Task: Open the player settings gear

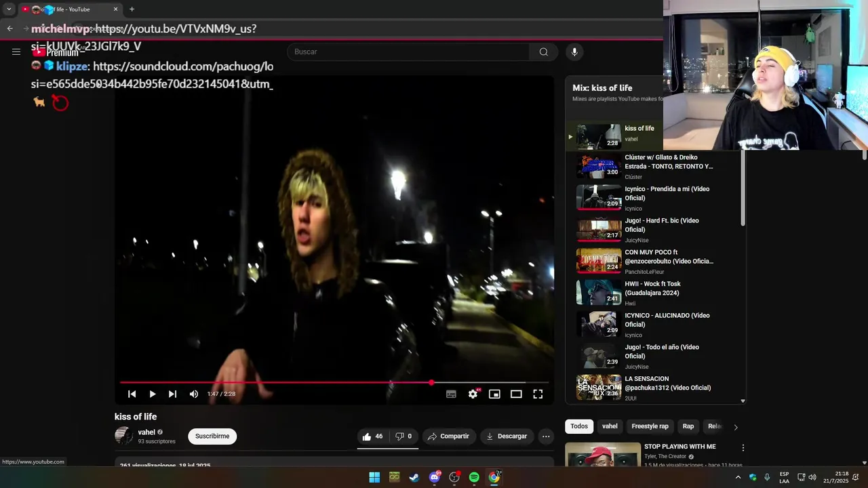Action: 473,394
